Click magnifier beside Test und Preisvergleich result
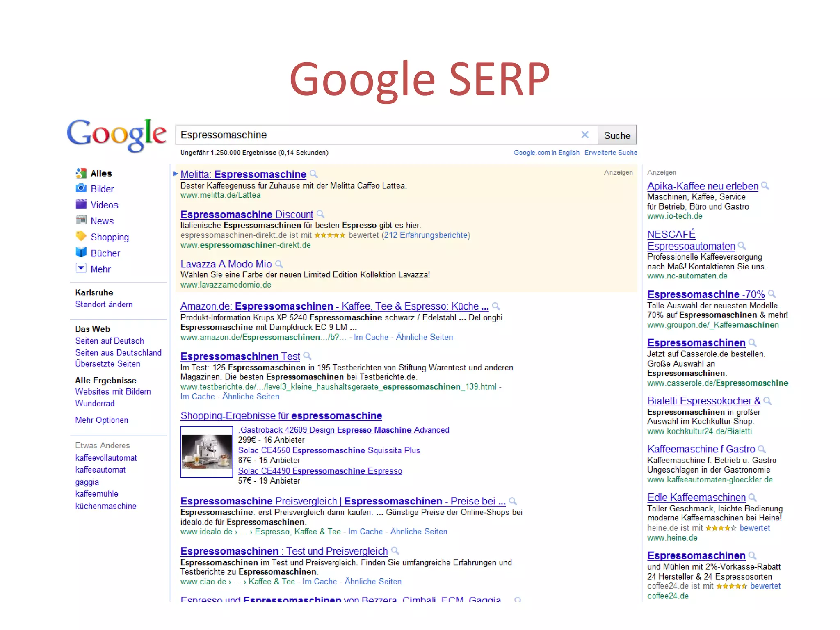This screenshot has height=630, width=840. click(x=395, y=550)
